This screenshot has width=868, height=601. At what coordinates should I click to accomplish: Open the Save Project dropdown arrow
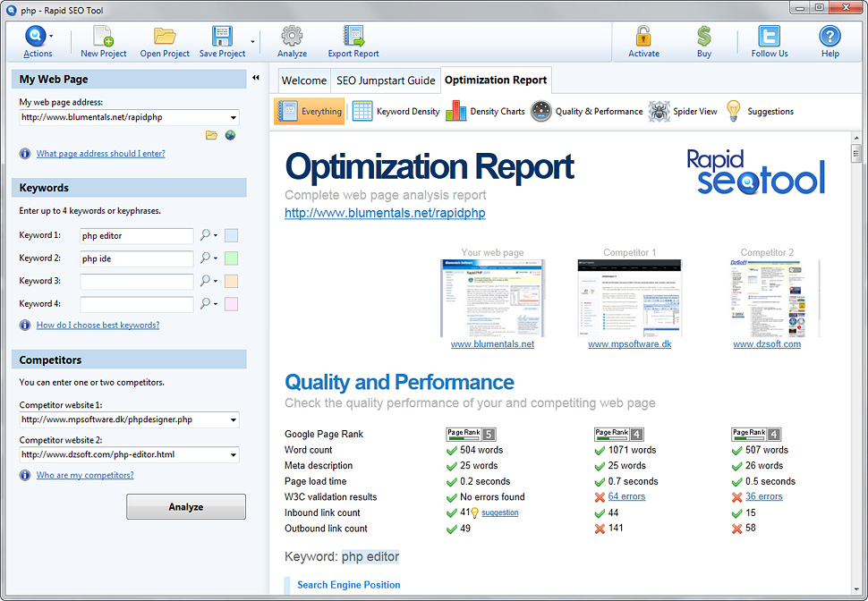(252, 41)
